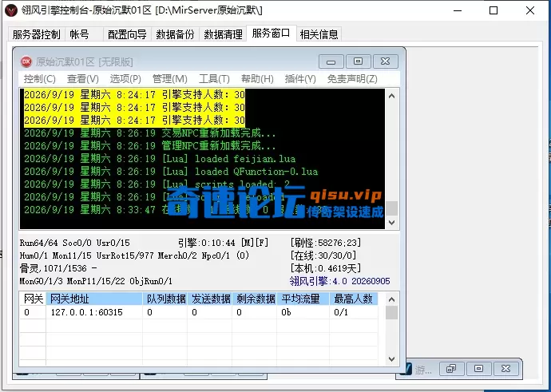This screenshot has width=551, height=392.
Task: Minimize the 原始沉默01区 inner window
Action: (x=331, y=61)
